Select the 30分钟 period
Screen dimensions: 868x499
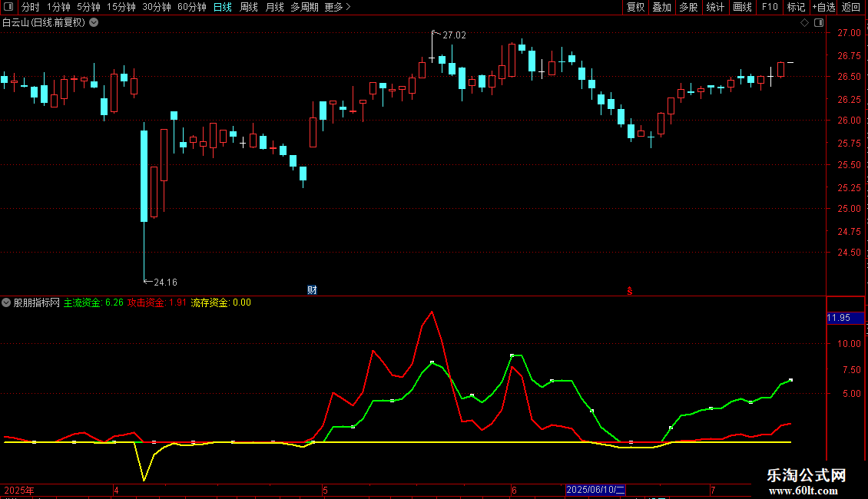pyautogui.click(x=156, y=7)
